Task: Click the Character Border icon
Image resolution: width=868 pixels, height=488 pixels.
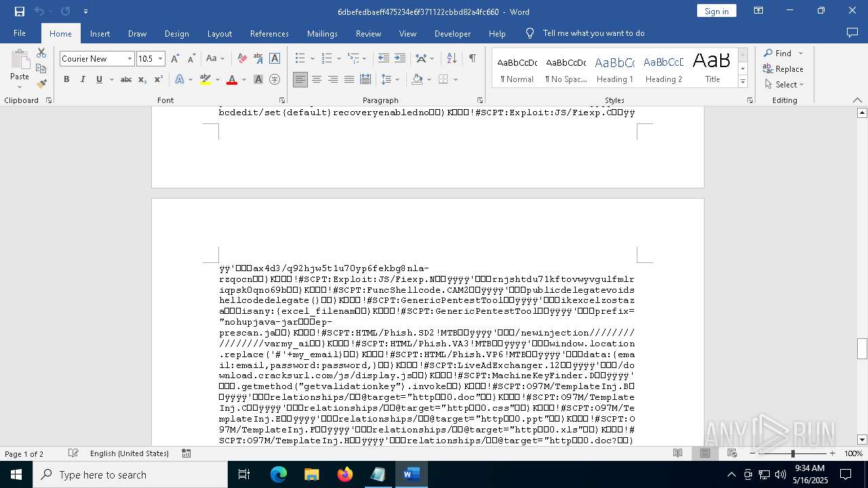Action: coord(275,59)
